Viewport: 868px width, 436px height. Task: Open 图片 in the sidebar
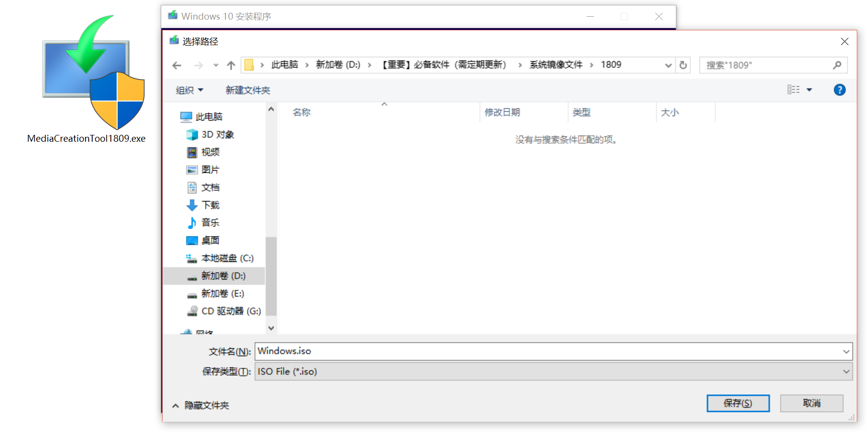(x=203, y=170)
